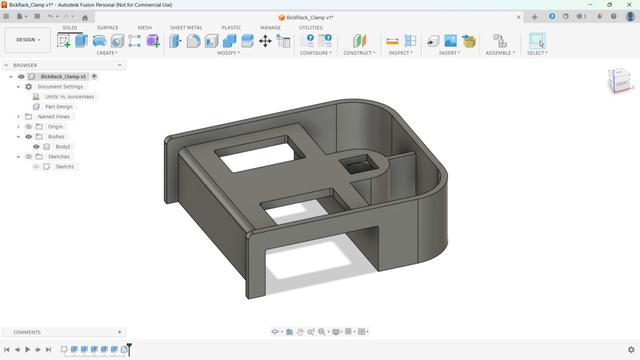Select the Create Form tool
640x360 pixels.
pyautogui.click(x=153, y=41)
